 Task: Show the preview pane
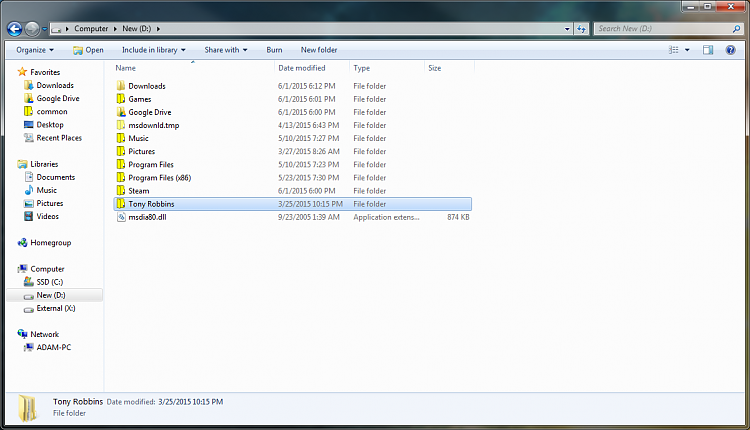pyautogui.click(x=708, y=50)
